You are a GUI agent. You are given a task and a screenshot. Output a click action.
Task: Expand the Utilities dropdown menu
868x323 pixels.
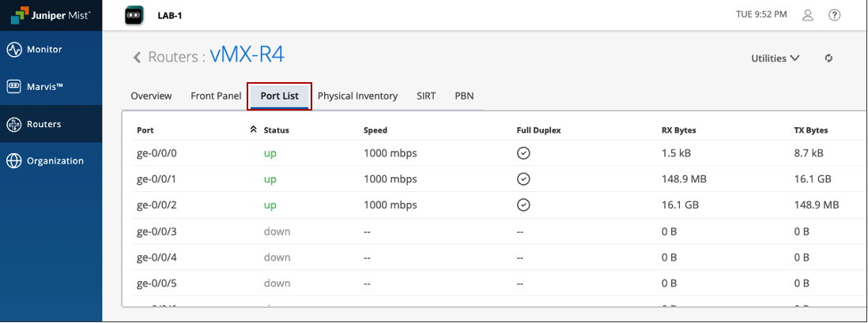[x=775, y=58]
